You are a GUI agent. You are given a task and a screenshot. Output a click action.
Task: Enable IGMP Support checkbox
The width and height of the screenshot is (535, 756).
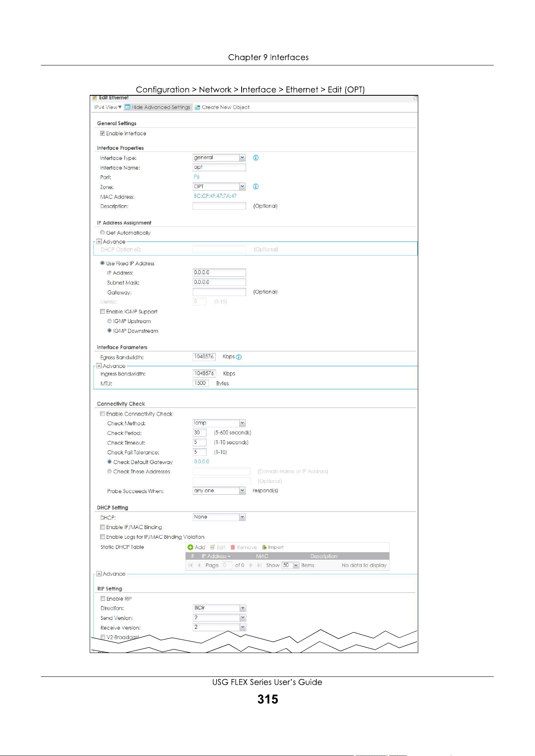point(103,312)
